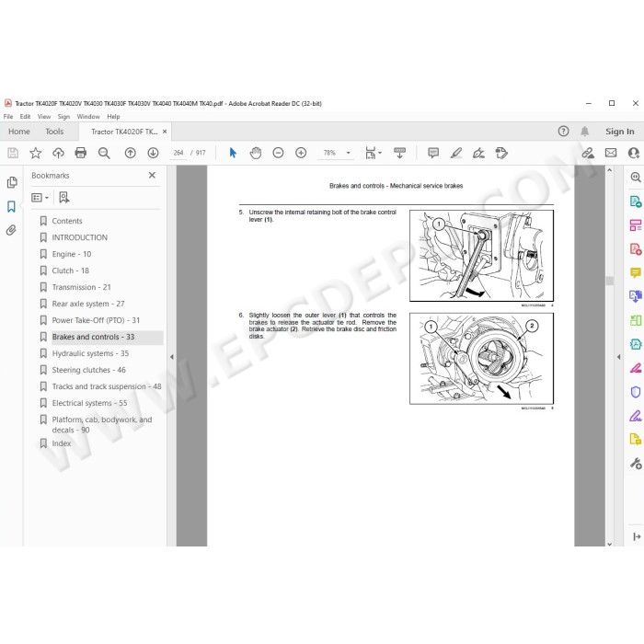Show the page thumbnails panel
The width and height of the screenshot is (644, 644).
coord(12,182)
